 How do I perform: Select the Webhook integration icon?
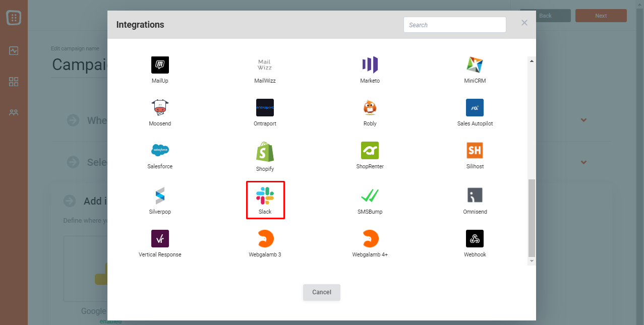[x=475, y=238]
